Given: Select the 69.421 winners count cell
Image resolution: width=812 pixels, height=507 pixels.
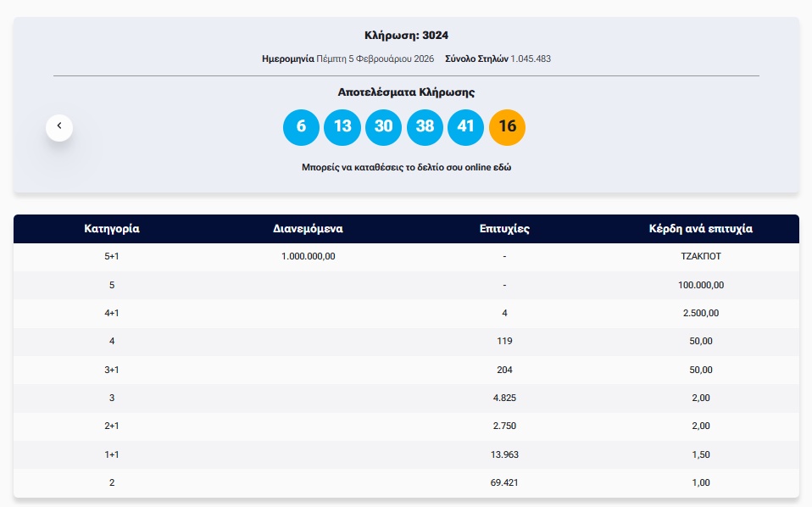Looking at the screenshot, I should [x=504, y=482].
